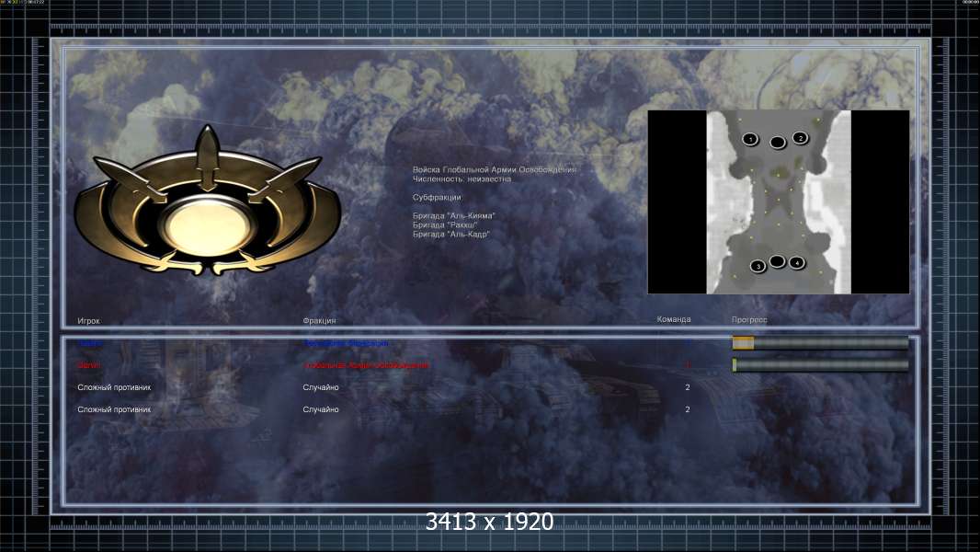The width and height of the screenshot is (980, 552).
Task: Click the red player's team number
Action: tap(688, 365)
